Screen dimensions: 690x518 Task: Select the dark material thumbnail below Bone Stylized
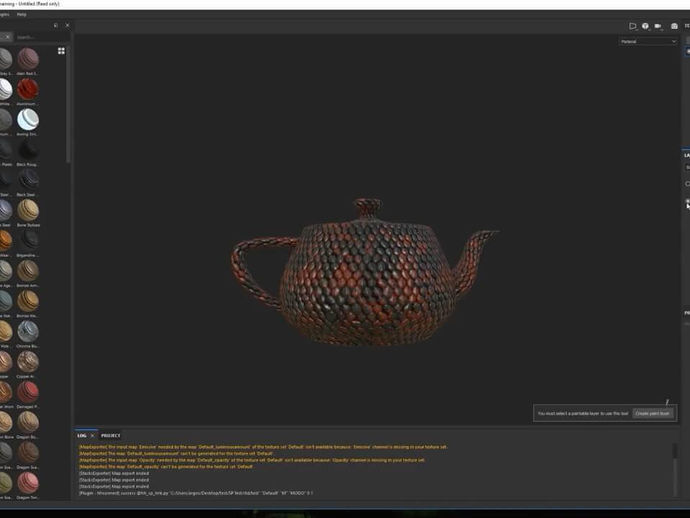tap(28, 241)
